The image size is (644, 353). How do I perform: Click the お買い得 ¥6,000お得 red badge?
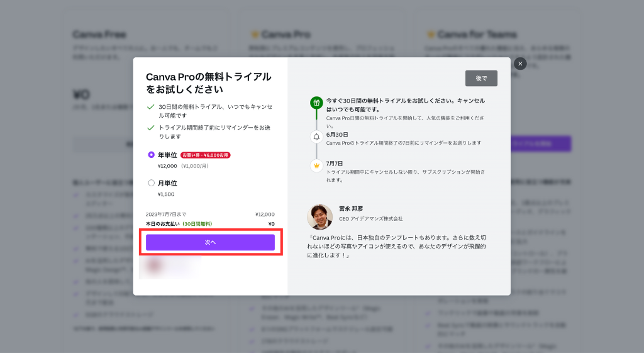coord(206,155)
